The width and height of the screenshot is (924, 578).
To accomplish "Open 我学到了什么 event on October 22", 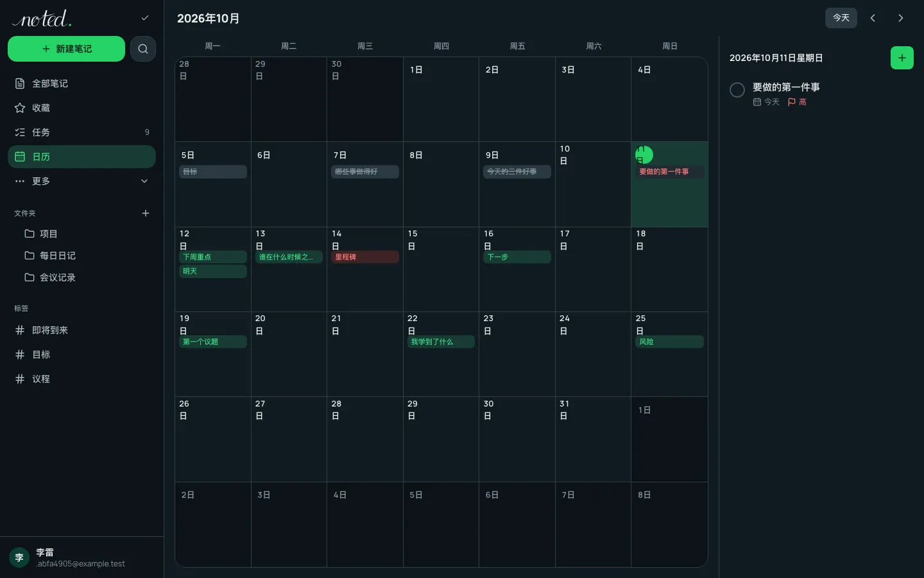I will click(441, 342).
